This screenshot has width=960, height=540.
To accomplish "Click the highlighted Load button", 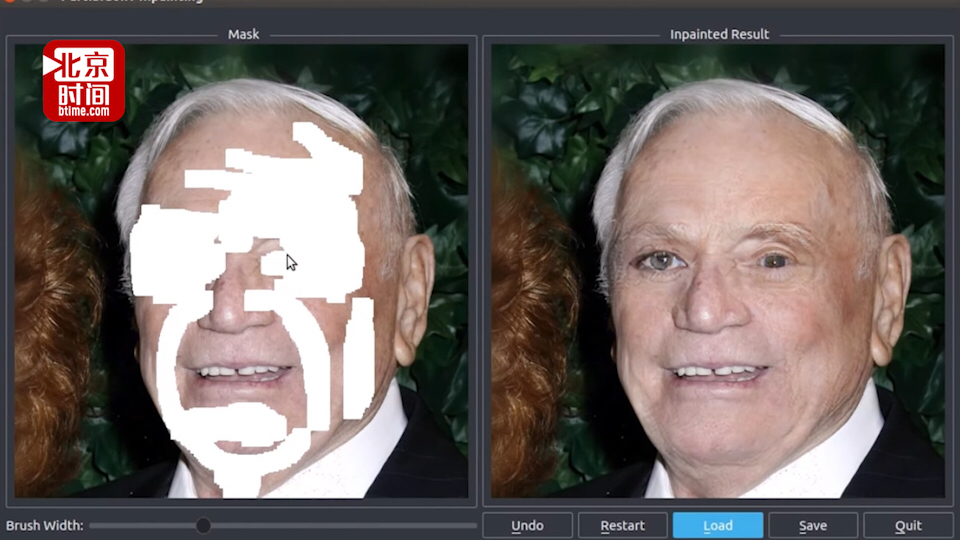I will (718, 525).
